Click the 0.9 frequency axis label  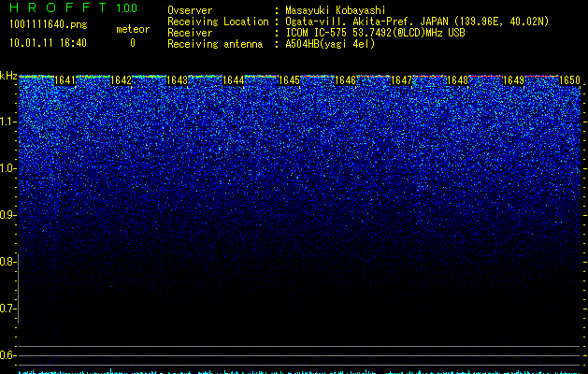pyautogui.click(x=8, y=215)
